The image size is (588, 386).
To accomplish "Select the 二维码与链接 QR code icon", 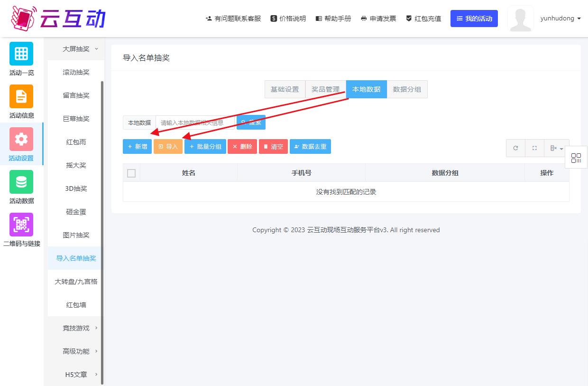I will (x=21, y=224).
